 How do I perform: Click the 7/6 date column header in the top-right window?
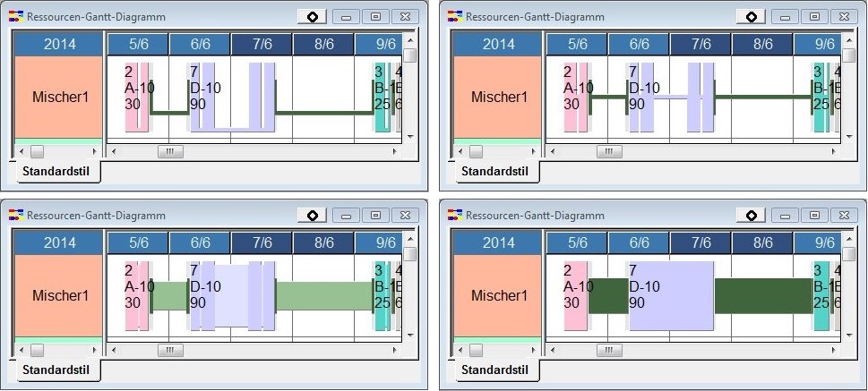coord(700,44)
